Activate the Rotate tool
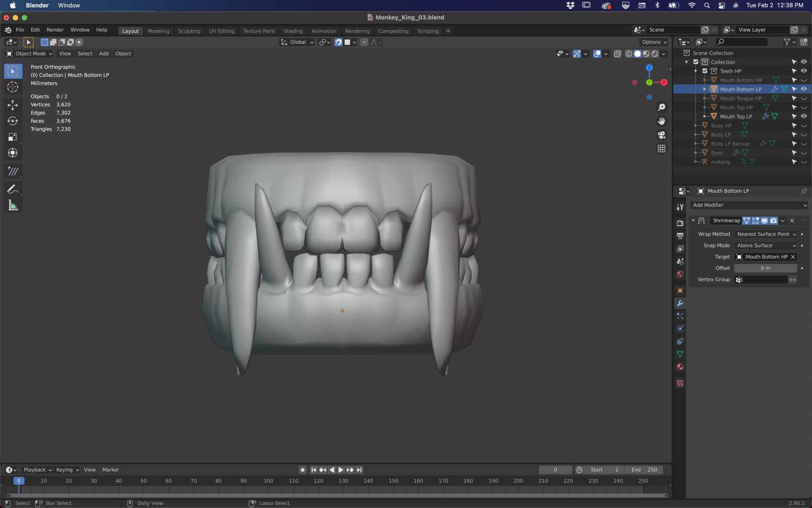The width and height of the screenshot is (812, 508). (x=13, y=121)
